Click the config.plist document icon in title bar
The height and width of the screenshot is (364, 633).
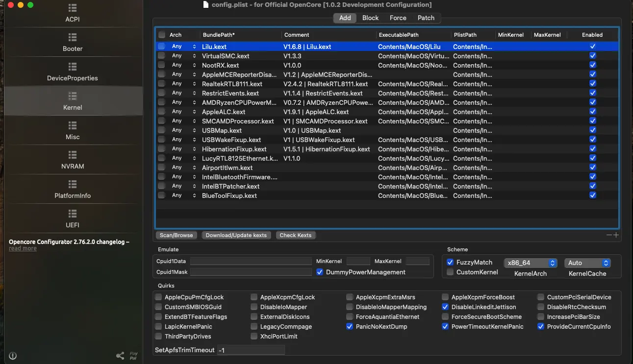206,4
